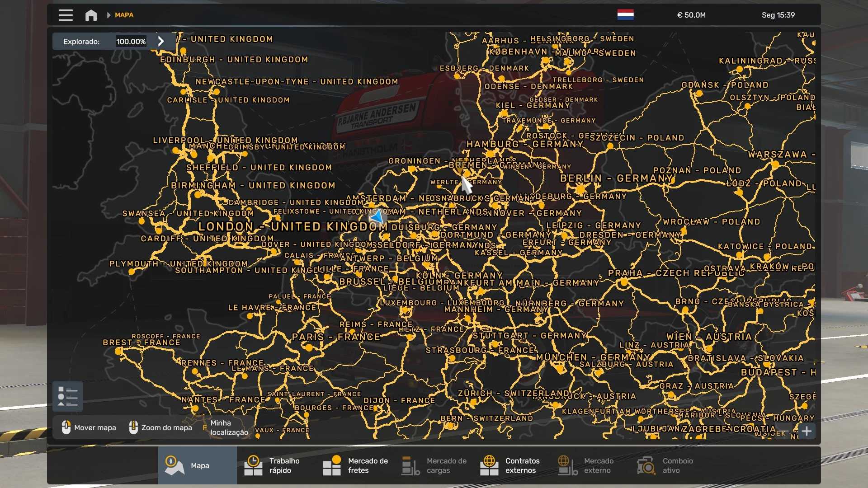Click the plus zoom button on map
The image size is (868, 488).
pos(807,431)
